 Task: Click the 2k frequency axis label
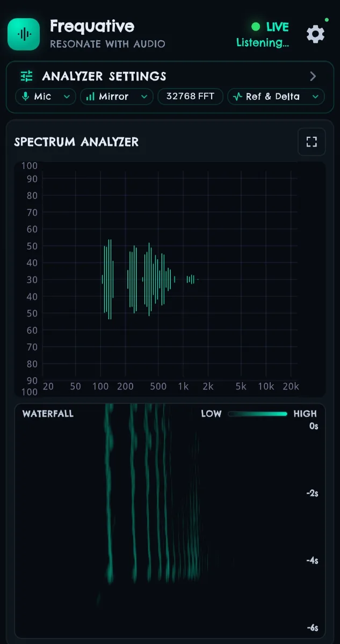pyautogui.click(x=208, y=386)
